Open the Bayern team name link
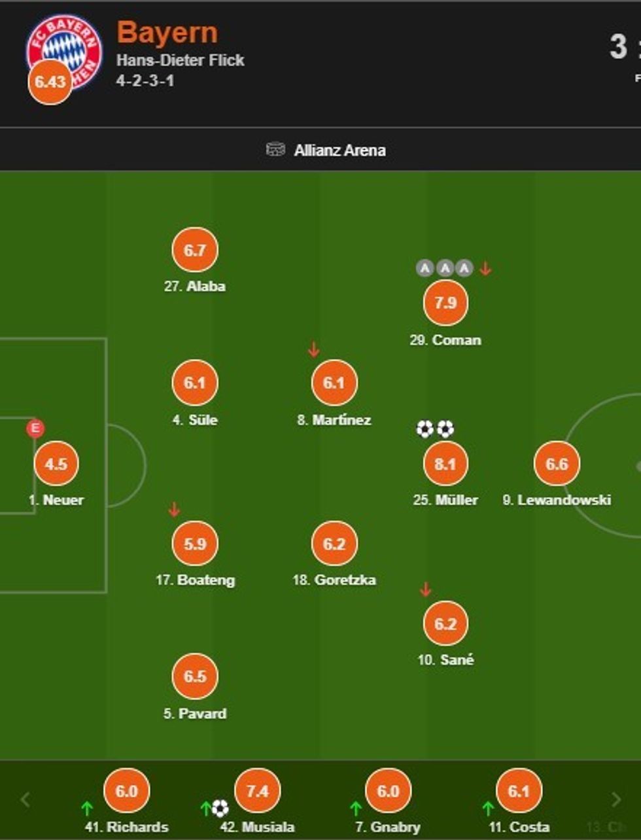641x840 pixels. click(167, 33)
